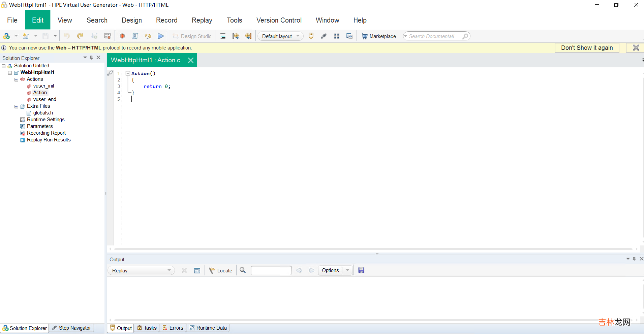
Task: Click the redo arrow in the toolbar
Action: [x=80, y=36]
